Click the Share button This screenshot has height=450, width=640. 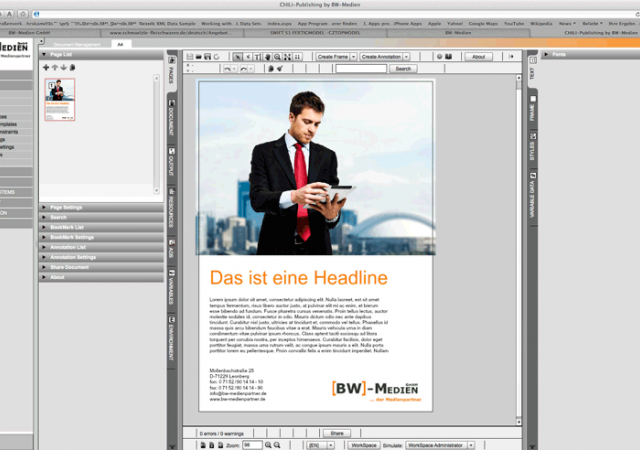(339, 432)
